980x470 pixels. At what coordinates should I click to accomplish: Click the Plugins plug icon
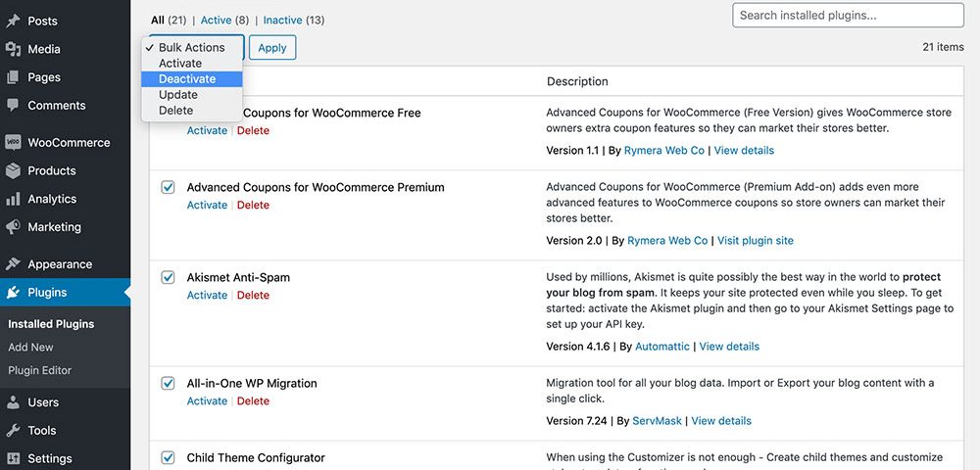pyautogui.click(x=13, y=292)
